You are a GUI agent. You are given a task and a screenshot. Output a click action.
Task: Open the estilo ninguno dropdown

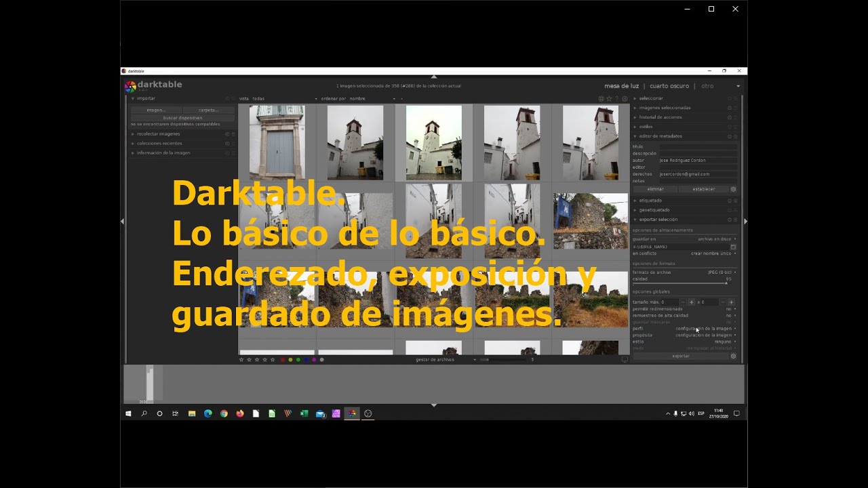pyautogui.click(x=684, y=342)
